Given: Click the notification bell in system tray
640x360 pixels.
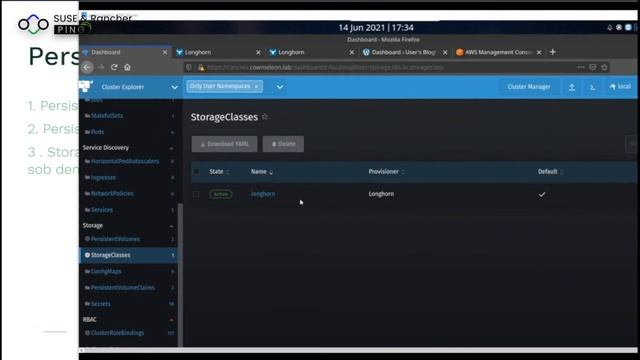Looking at the screenshot, I should pyautogui.click(x=610, y=27).
